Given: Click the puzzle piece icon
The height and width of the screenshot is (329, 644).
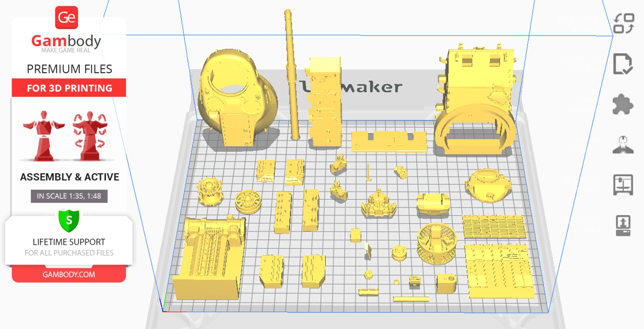Looking at the screenshot, I should click(x=623, y=105).
